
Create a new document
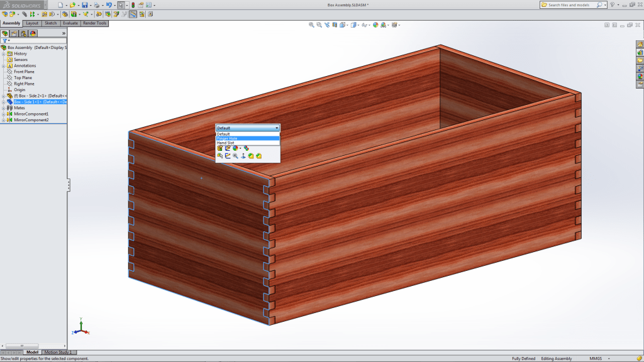(x=60, y=5)
